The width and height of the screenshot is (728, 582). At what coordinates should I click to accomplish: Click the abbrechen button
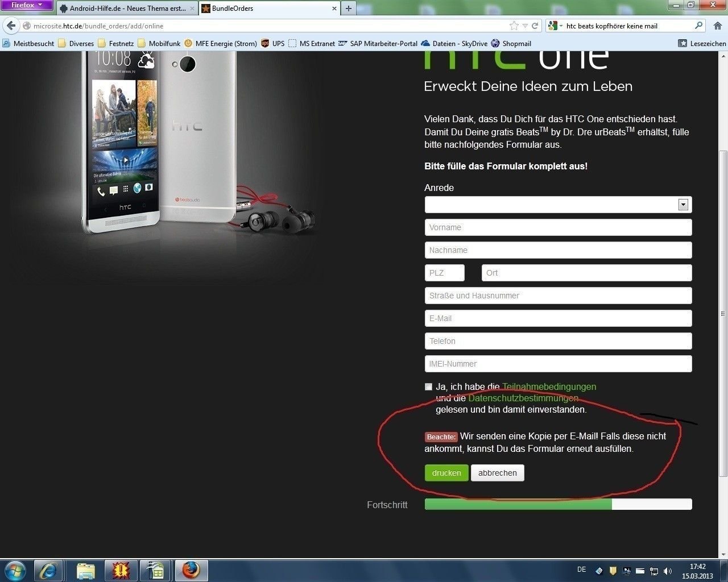[x=498, y=473]
